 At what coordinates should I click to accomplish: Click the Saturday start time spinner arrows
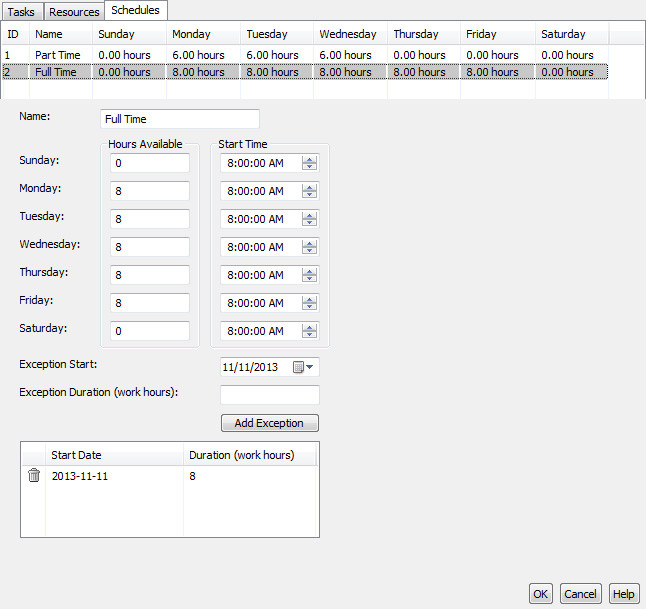[x=309, y=331]
